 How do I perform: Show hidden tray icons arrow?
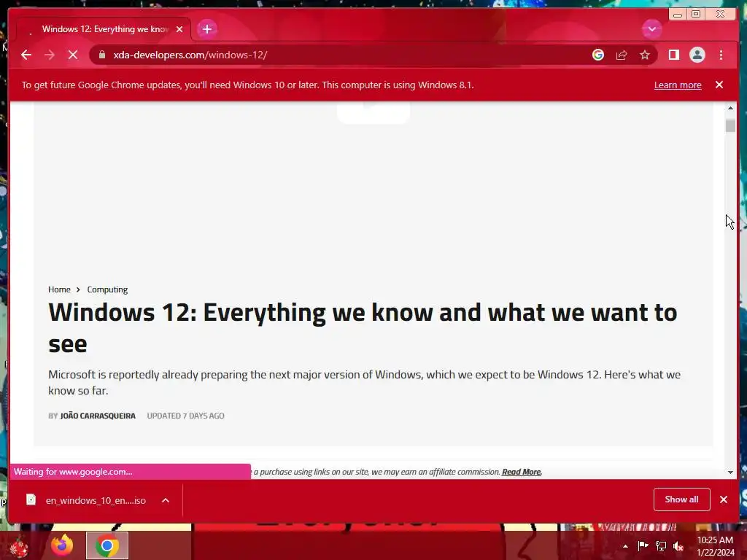[625, 546]
